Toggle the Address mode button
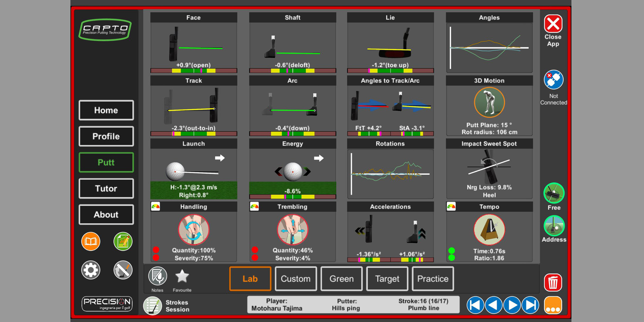The height and width of the screenshot is (322, 644). 554,226
